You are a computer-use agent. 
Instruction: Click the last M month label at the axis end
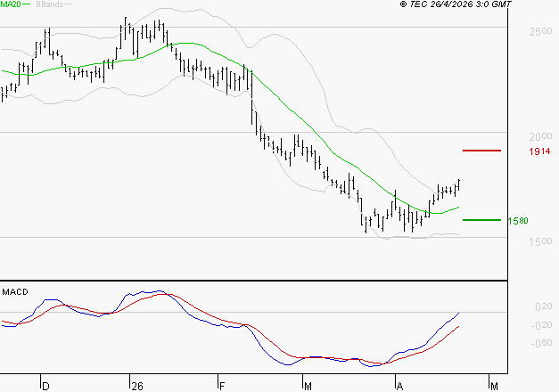[x=494, y=387]
